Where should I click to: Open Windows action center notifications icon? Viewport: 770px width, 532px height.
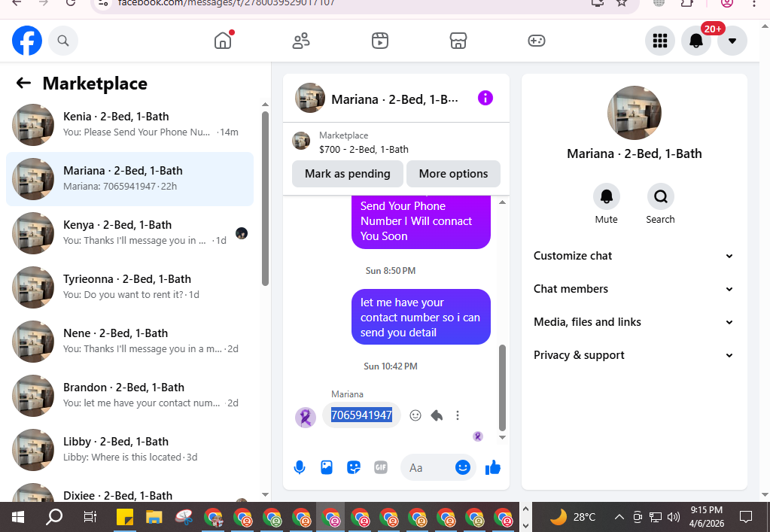(x=746, y=517)
